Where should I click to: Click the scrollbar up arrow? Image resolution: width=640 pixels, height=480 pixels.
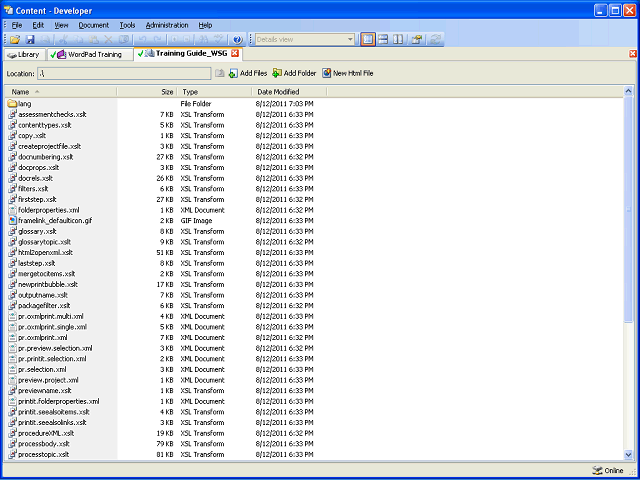628,91
